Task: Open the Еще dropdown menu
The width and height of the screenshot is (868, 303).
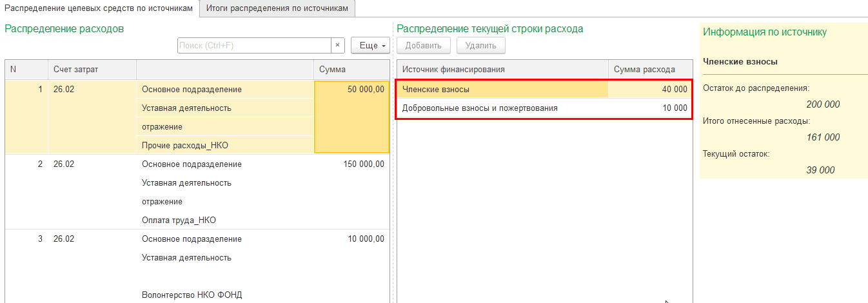Action: [371, 46]
